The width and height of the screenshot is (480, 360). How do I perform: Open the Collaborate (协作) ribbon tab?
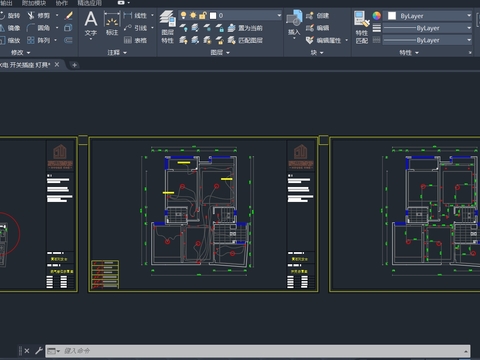[62, 3]
